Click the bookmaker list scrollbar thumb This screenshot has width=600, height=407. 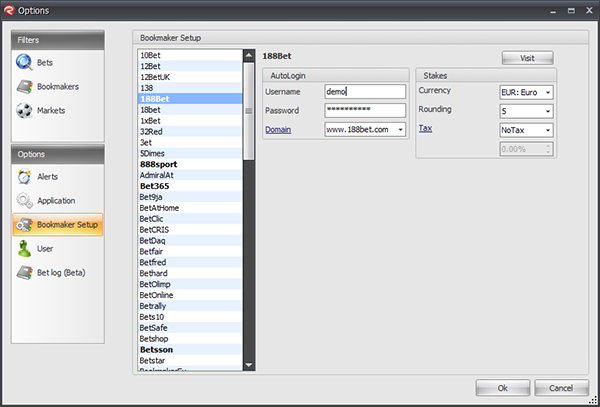(x=249, y=111)
